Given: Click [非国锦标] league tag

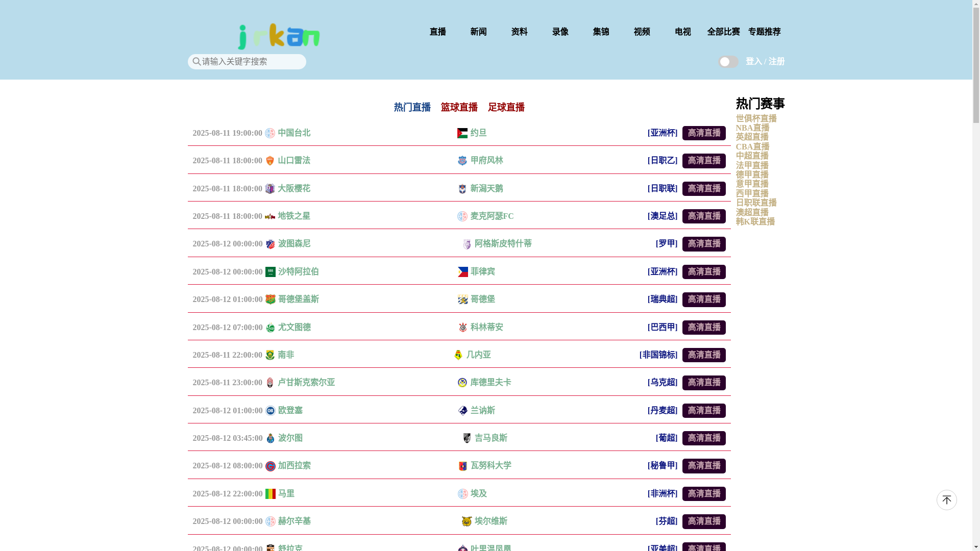Looking at the screenshot, I should [658, 355].
